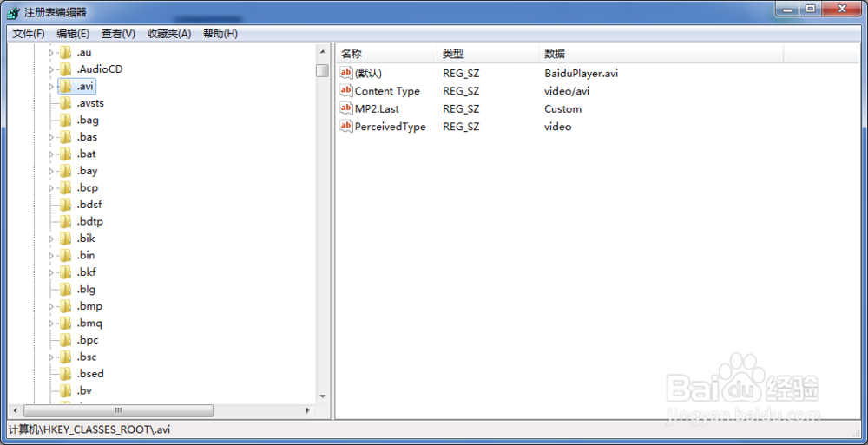Click the tree horizontal scroll right arrow

308,410
